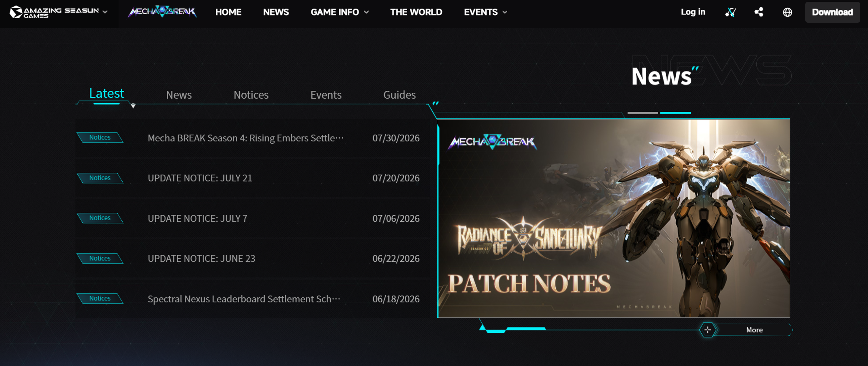
Task: Select the grey first banner slide indicator
Action: [643, 113]
